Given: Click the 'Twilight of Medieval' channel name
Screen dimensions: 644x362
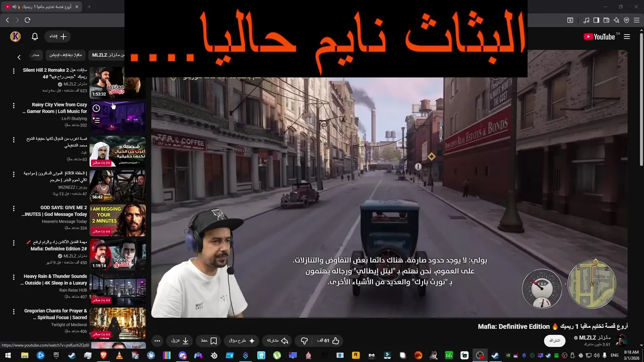Looking at the screenshot, I should click(69, 325).
